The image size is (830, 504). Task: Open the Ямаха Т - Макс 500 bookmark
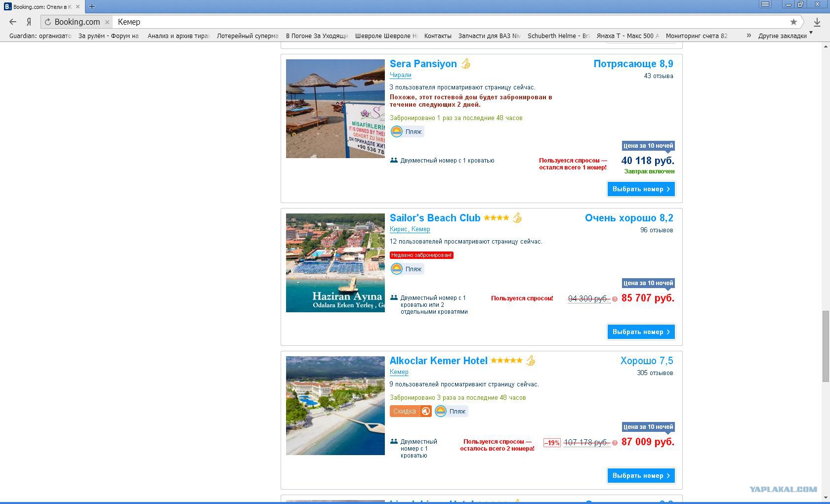pos(627,36)
